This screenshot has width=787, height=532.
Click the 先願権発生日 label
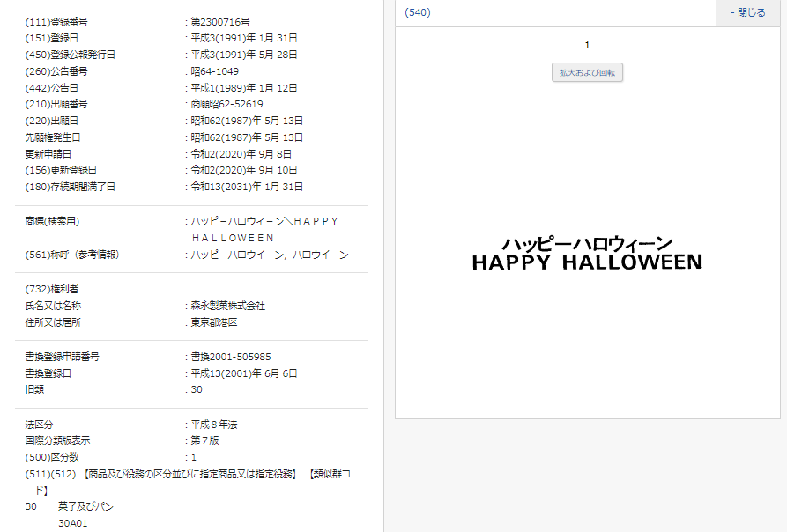pyautogui.click(x=53, y=137)
